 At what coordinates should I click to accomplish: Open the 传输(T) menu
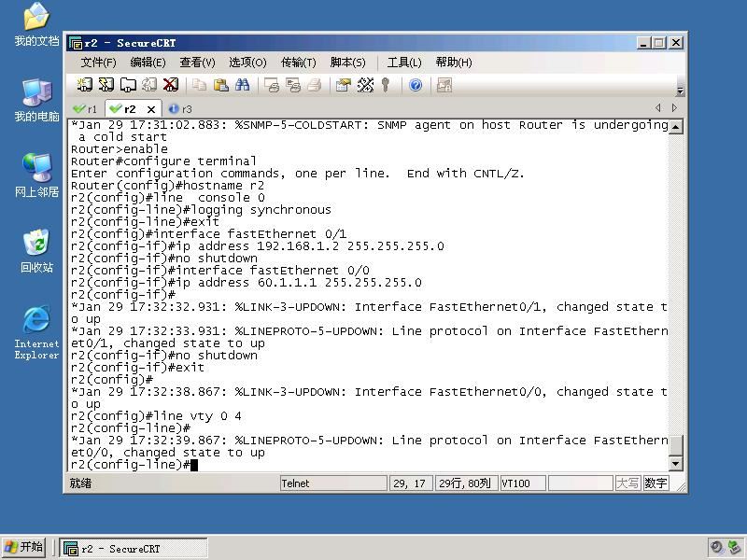click(x=298, y=63)
